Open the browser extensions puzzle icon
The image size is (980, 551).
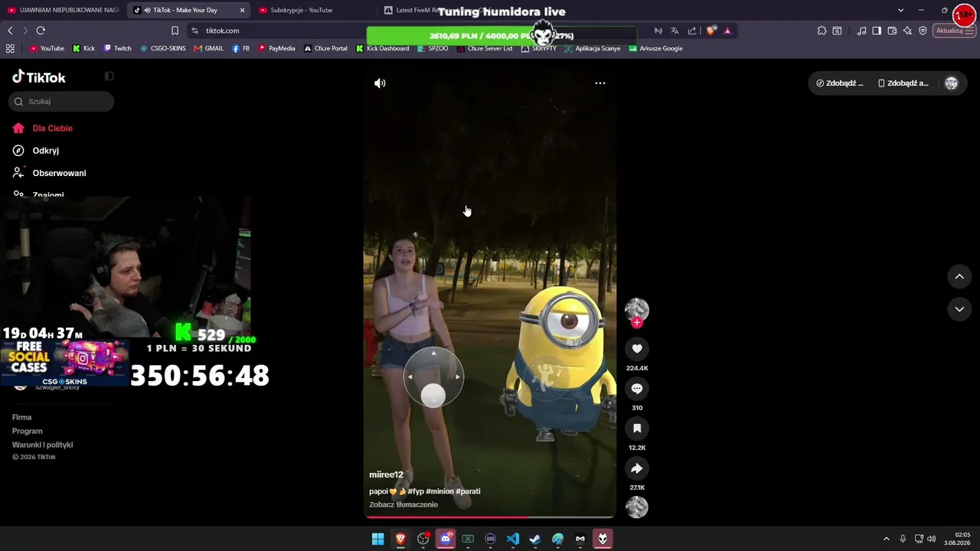(x=822, y=31)
